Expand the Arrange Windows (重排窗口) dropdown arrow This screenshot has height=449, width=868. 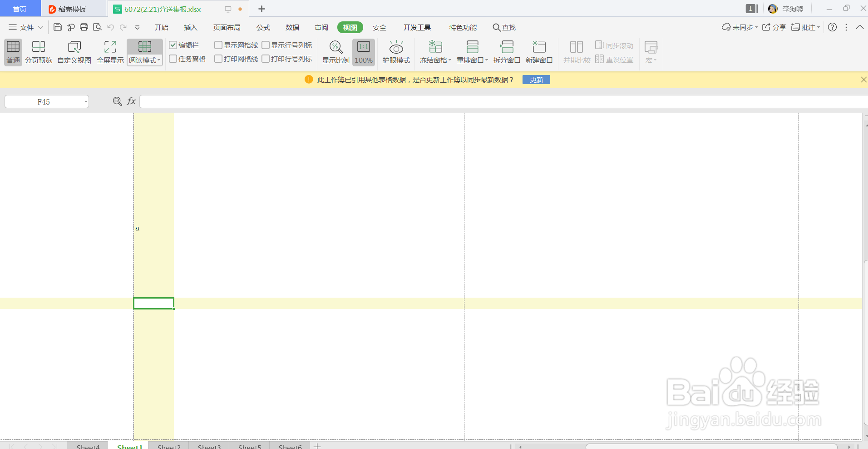487,60
